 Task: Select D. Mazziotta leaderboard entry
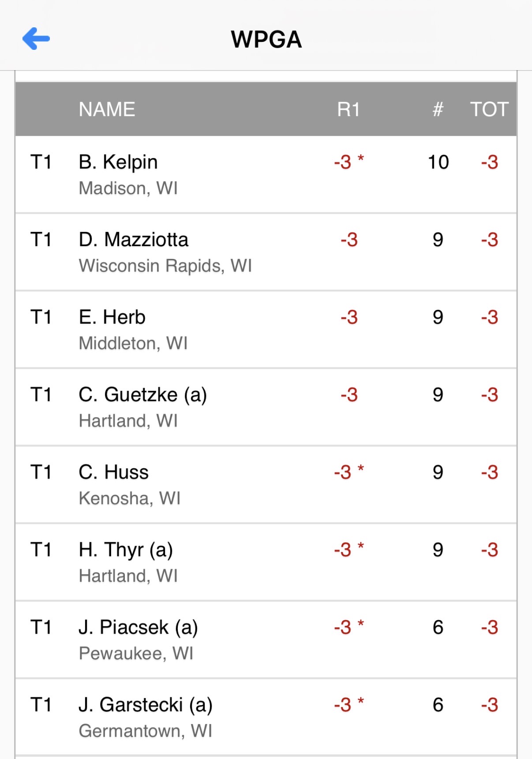[266, 252]
